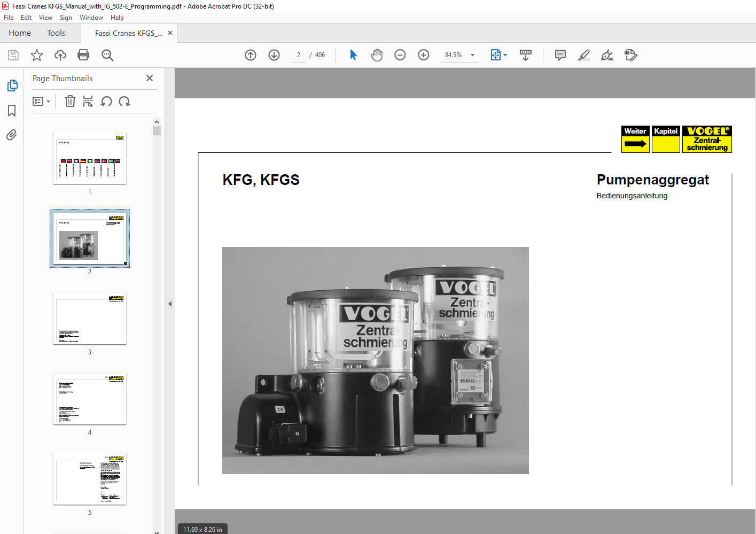Open the Sign menu
This screenshot has width=756, height=534.
[x=66, y=18]
